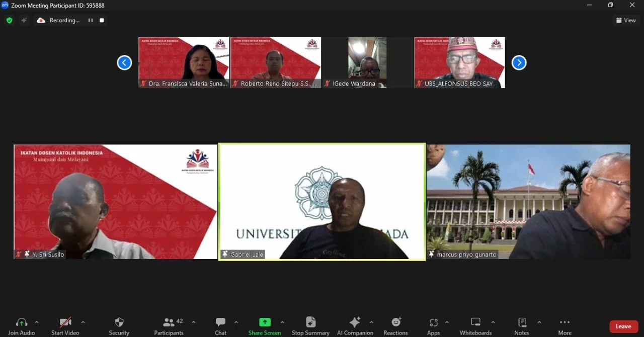Open the Reactions emoji menu
Screen dimensions: 644x337
coord(395,326)
